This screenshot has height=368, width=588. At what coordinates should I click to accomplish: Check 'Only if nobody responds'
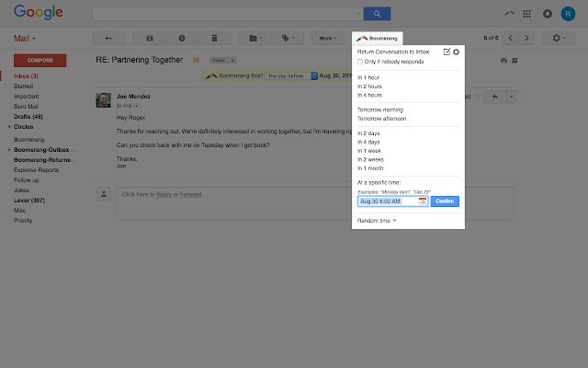click(x=360, y=62)
